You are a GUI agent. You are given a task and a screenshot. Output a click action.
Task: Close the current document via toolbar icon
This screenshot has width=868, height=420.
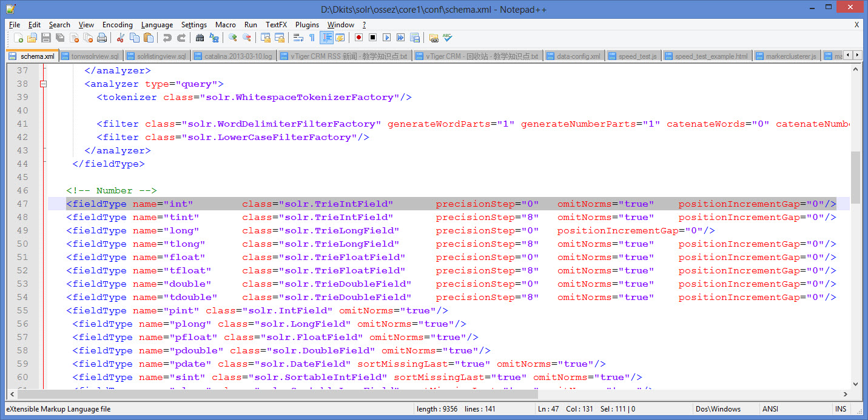74,38
